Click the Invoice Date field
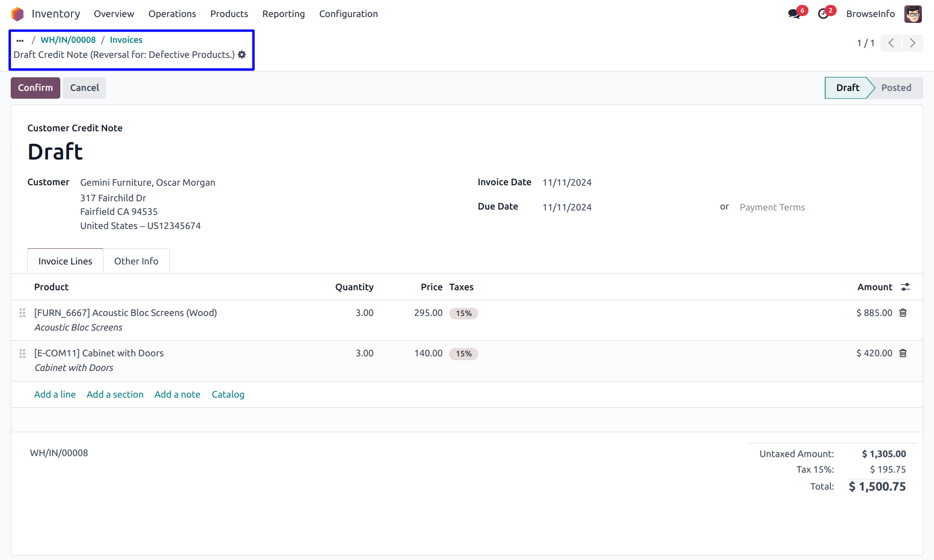 click(x=567, y=183)
